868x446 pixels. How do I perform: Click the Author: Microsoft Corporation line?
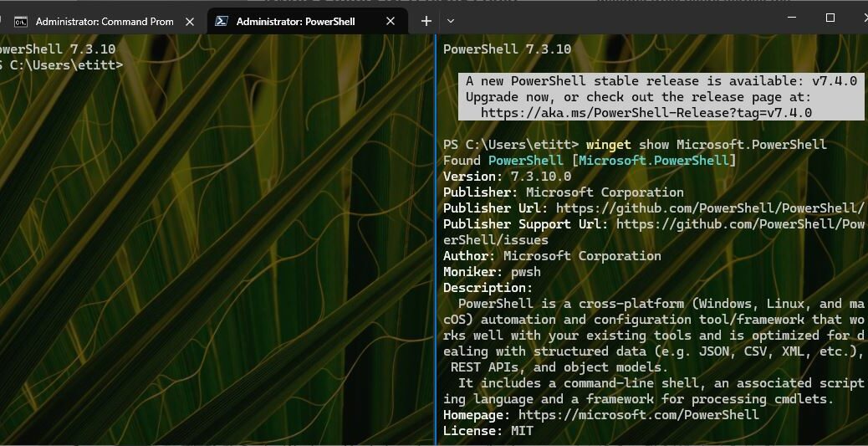(552, 256)
